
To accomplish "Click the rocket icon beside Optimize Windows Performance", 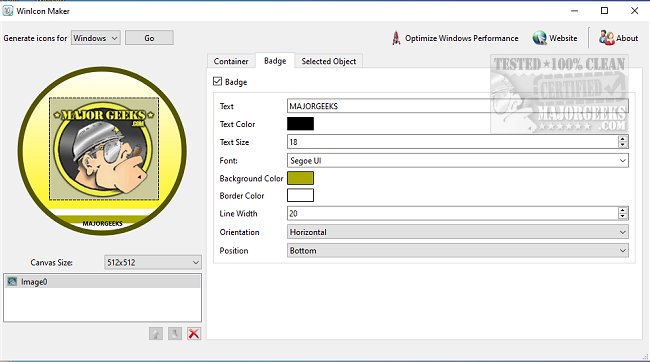I will [x=396, y=38].
